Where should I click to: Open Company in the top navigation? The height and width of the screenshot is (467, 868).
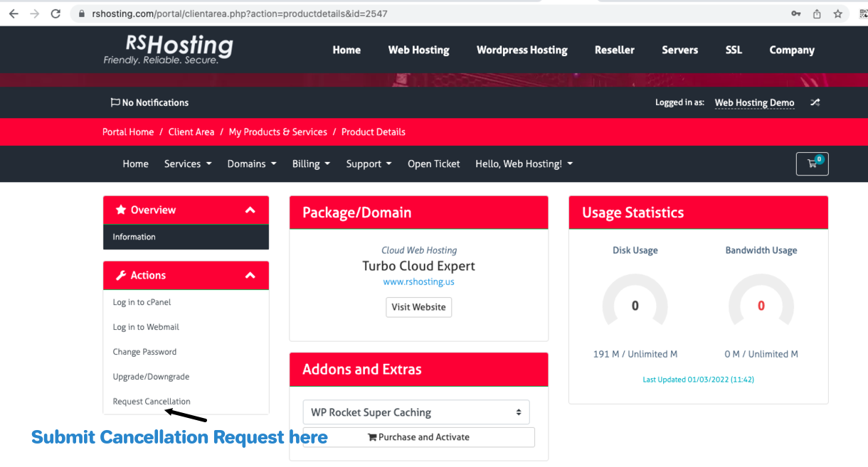[792, 50]
